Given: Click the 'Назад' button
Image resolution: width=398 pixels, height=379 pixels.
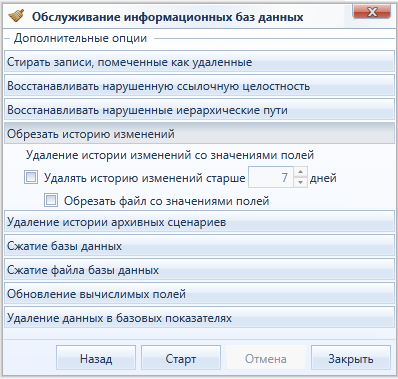Looking at the screenshot, I should click(96, 358).
